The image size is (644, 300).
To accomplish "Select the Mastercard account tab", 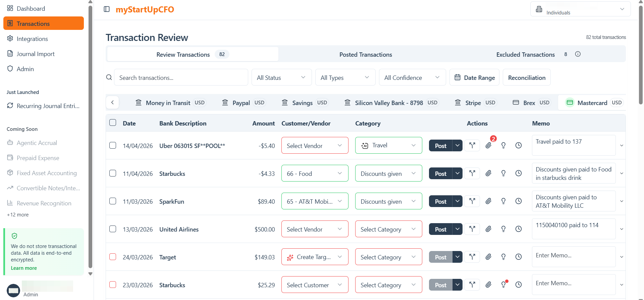I will 592,103.
